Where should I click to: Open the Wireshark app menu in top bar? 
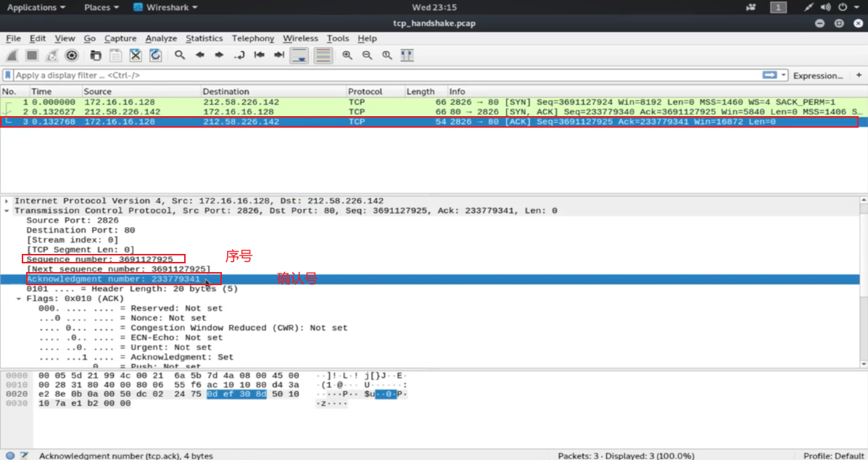(165, 7)
